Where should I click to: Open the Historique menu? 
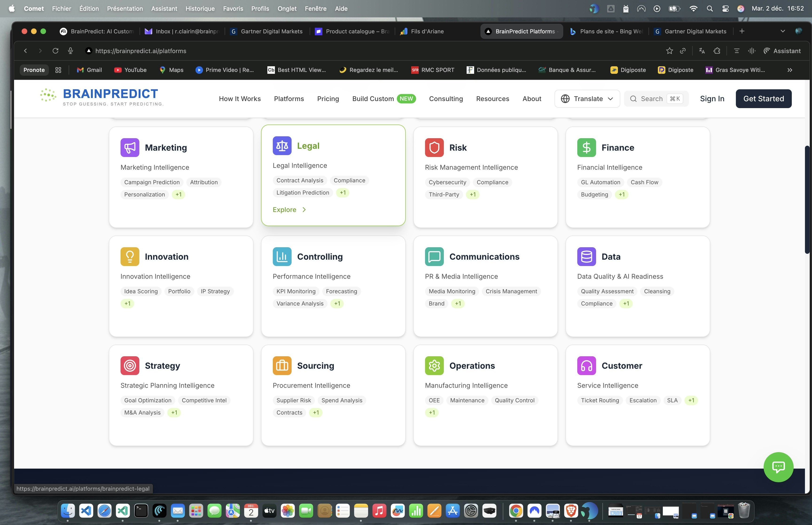[200, 8]
